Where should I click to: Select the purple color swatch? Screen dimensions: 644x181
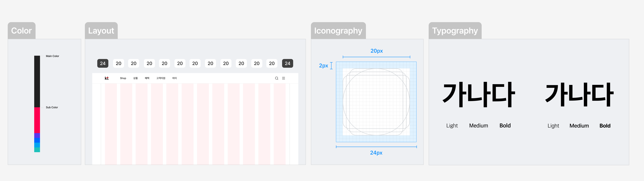pyautogui.click(x=37, y=136)
